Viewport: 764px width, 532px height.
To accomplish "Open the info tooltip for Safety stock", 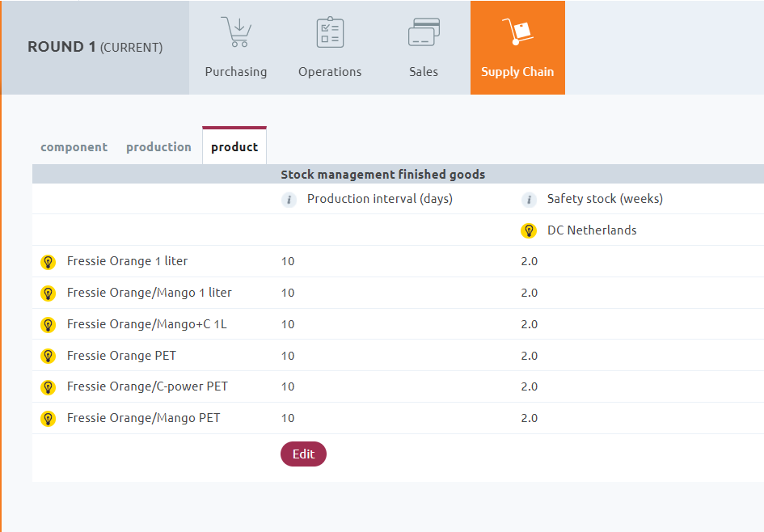I will click(x=529, y=199).
